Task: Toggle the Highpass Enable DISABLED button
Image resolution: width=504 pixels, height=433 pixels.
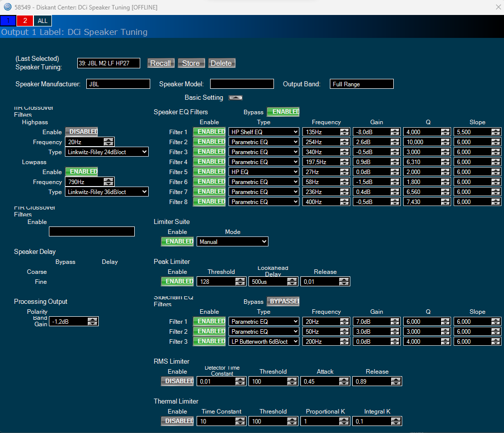Action: click(81, 132)
